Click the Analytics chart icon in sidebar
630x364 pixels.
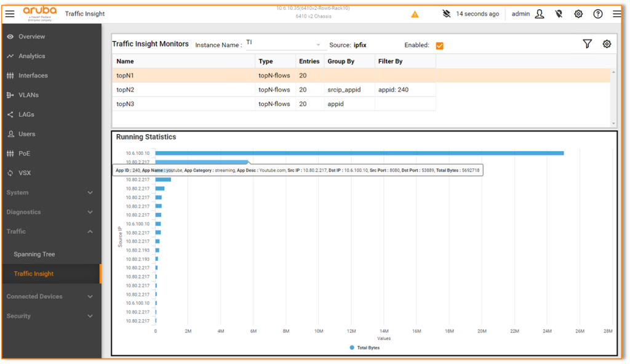(x=10, y=56)
